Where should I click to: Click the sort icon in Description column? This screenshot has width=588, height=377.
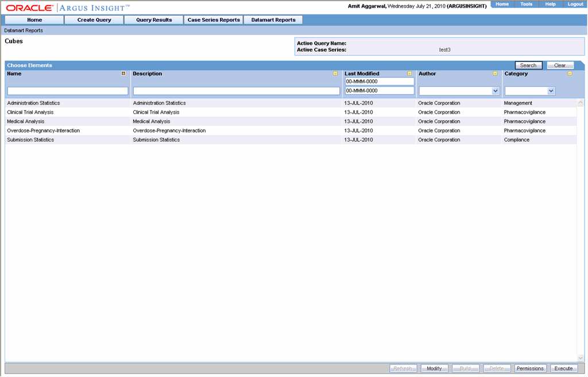tap(335, 74)
